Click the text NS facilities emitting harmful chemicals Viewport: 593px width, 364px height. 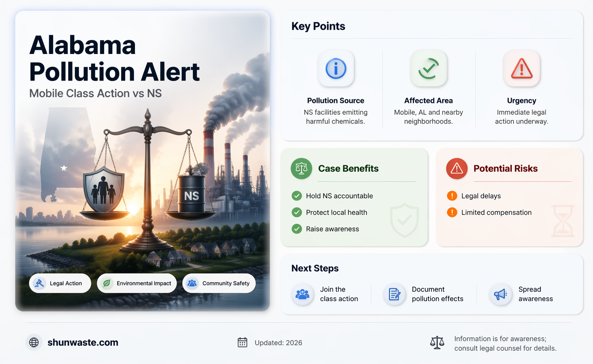coord(335,117)
